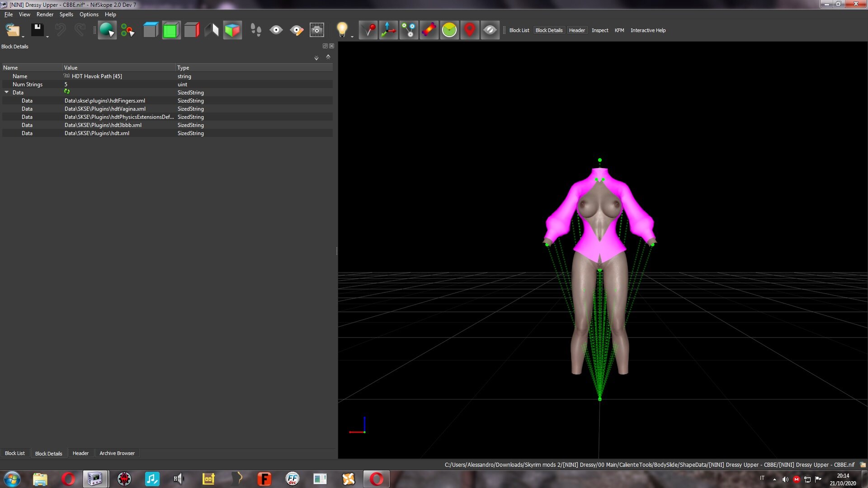Click the perspective view colored cube icon
868x488 pixels.
tap(232, 30)
